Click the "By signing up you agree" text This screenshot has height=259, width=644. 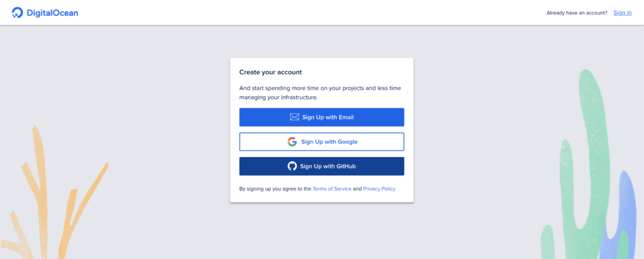tap(275, 189)
